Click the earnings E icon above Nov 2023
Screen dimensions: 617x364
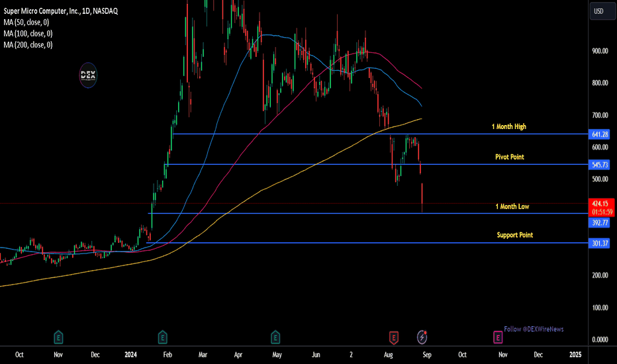58,338
